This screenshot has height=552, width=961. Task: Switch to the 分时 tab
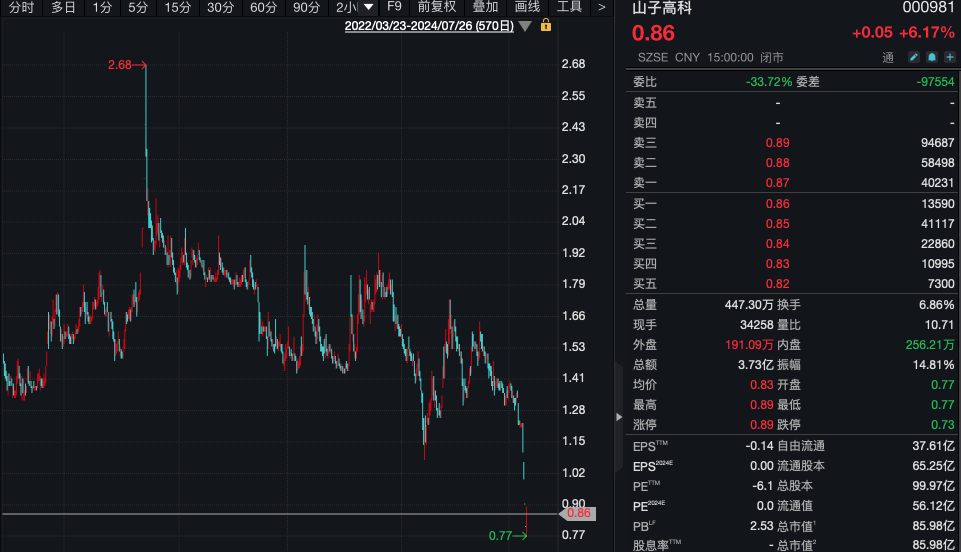(20, 8)
